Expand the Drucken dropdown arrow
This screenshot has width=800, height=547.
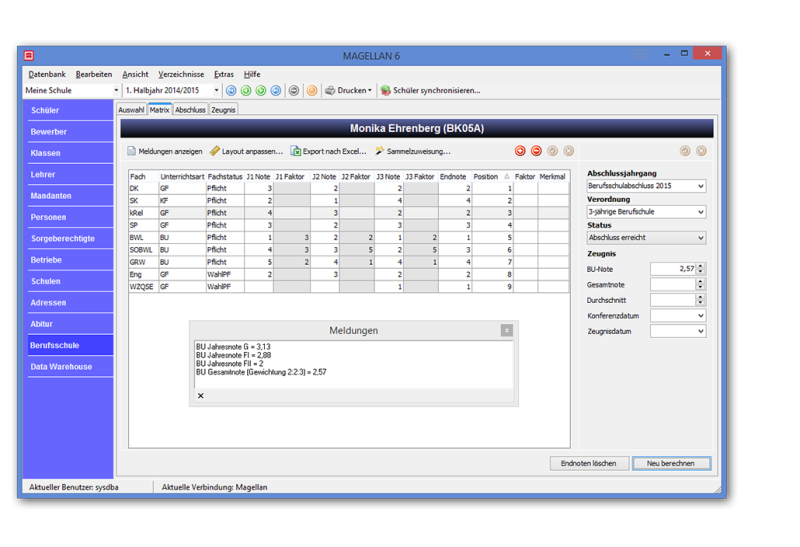[370, 90]
